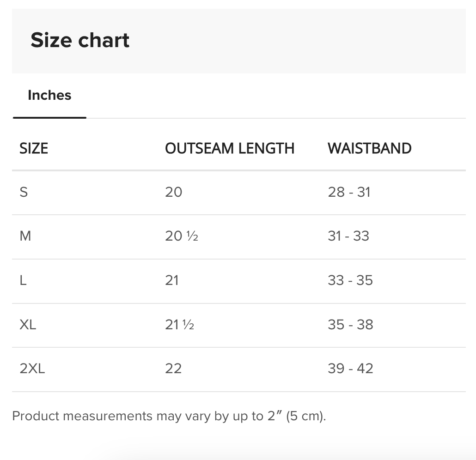Click the OUTSEAM LENGTH column header
The height and width of the screenshot is (460, 476).
pyautogui.click(x=230, y=149)
